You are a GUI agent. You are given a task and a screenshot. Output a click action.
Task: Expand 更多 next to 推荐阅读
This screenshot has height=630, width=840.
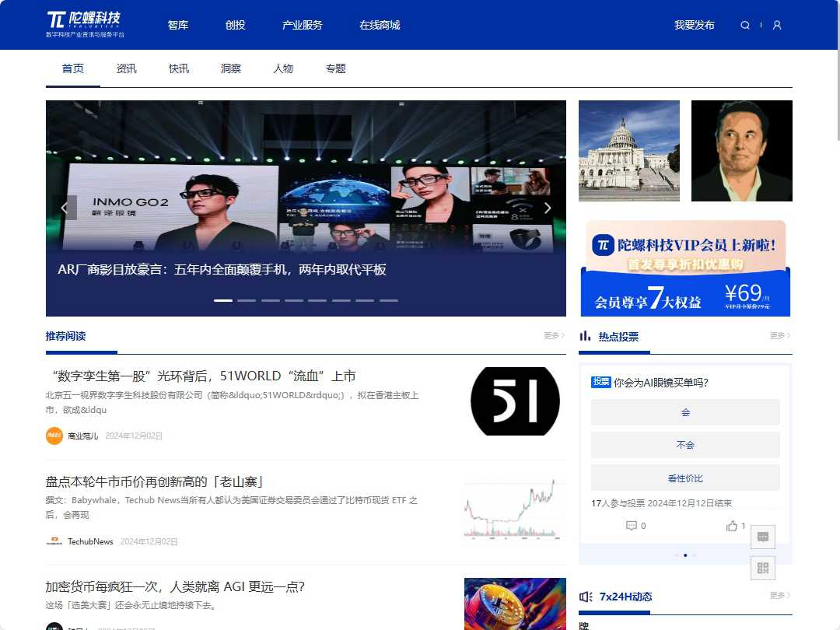click(x=555, y=335)
